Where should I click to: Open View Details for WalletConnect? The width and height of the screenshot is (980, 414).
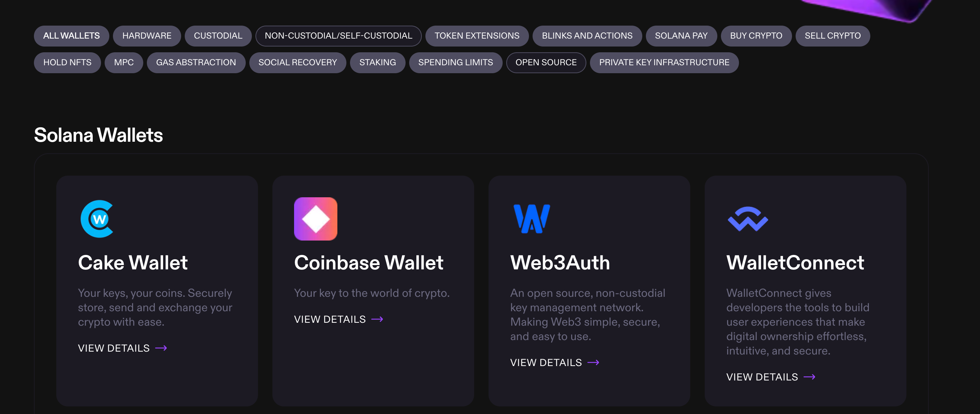[770, 377]
